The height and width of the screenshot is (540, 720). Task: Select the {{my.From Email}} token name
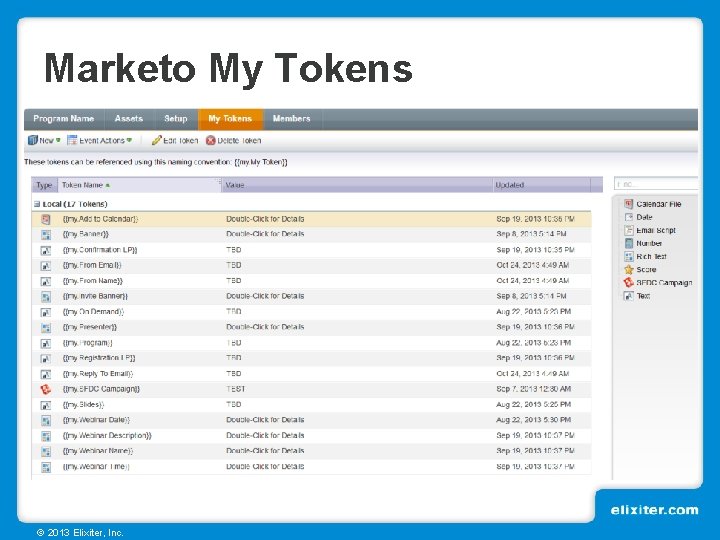click(92, 265)
